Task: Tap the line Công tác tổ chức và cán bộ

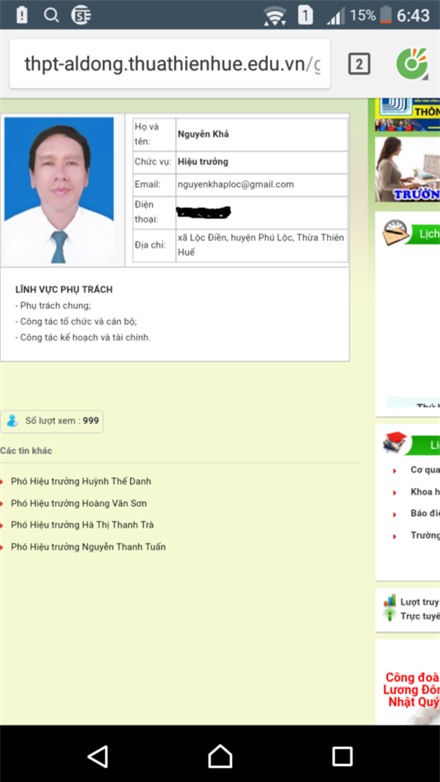Action: coord(76,322)
